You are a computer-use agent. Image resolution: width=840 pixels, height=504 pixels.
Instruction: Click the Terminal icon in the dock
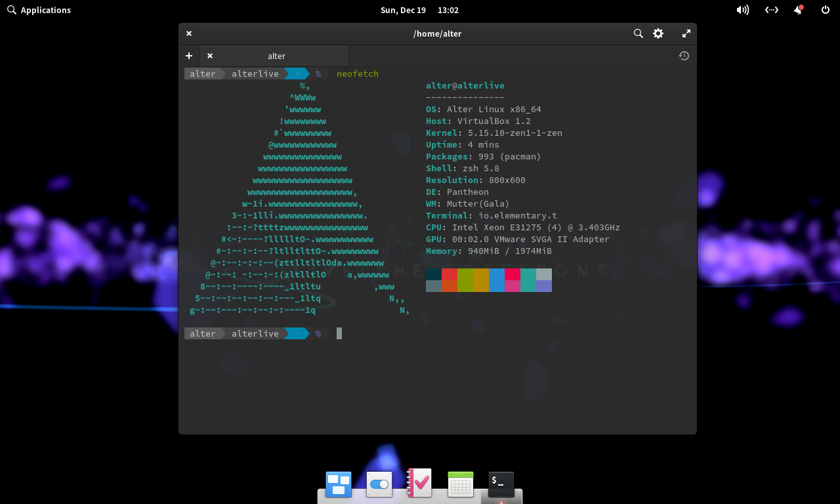coord(501,484)
